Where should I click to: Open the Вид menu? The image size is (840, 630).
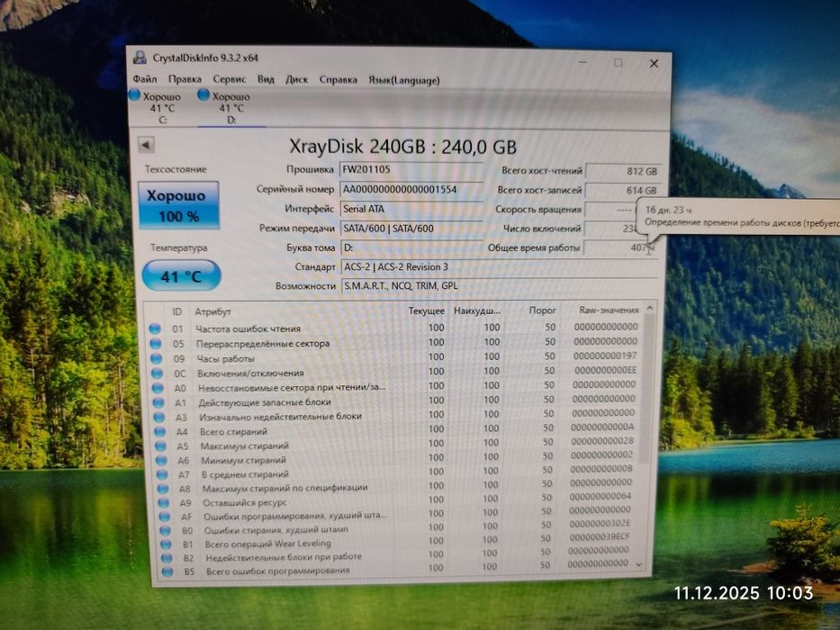pyautogui.click(x=266, y=79)
